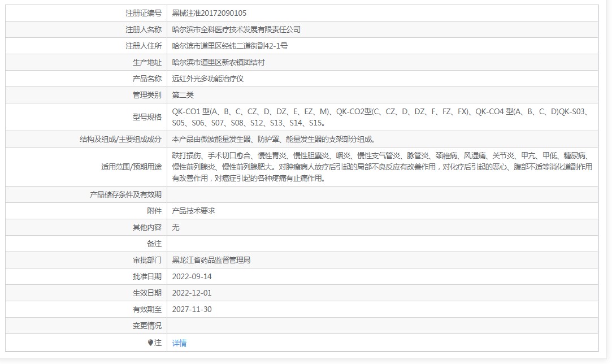The width and height of the screenshot is (612, 364).
Task: Click the 产品名称 label
Action: [147, 79]
